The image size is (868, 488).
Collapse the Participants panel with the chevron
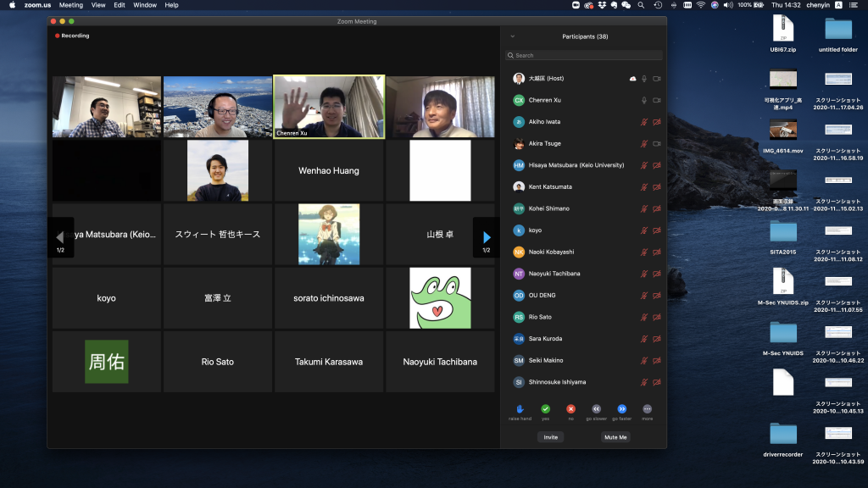pyautogui.click(x=513, y=36)
